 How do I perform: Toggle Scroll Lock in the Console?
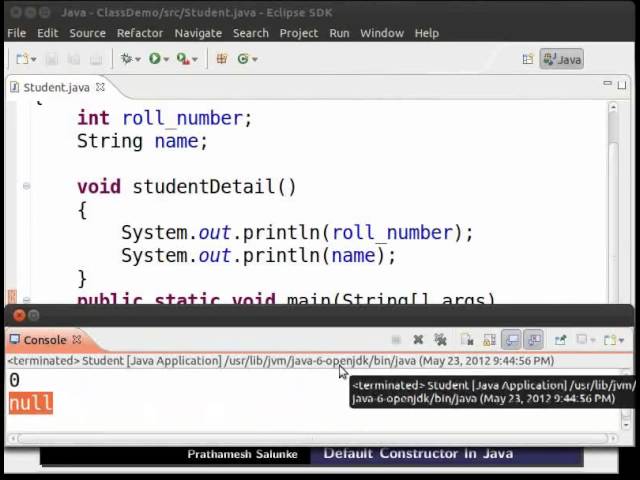tap(489, 340)
